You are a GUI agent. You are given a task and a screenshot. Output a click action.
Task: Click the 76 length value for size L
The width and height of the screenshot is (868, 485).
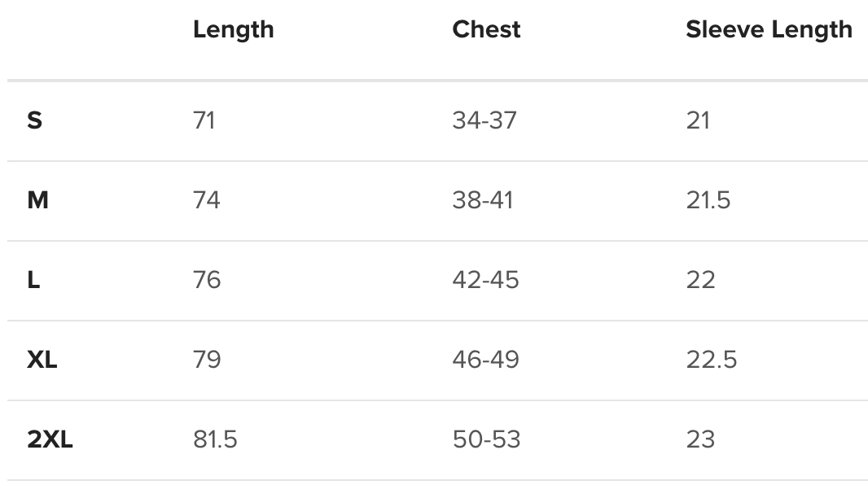[207, 280]
